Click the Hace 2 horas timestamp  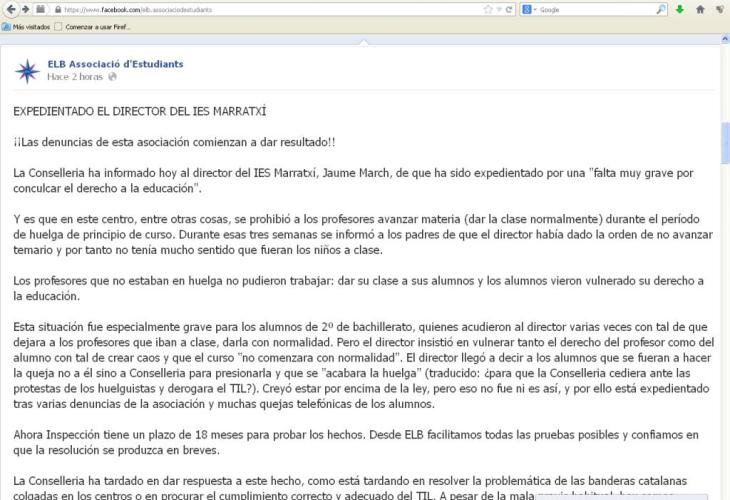(x=77, y=77)
